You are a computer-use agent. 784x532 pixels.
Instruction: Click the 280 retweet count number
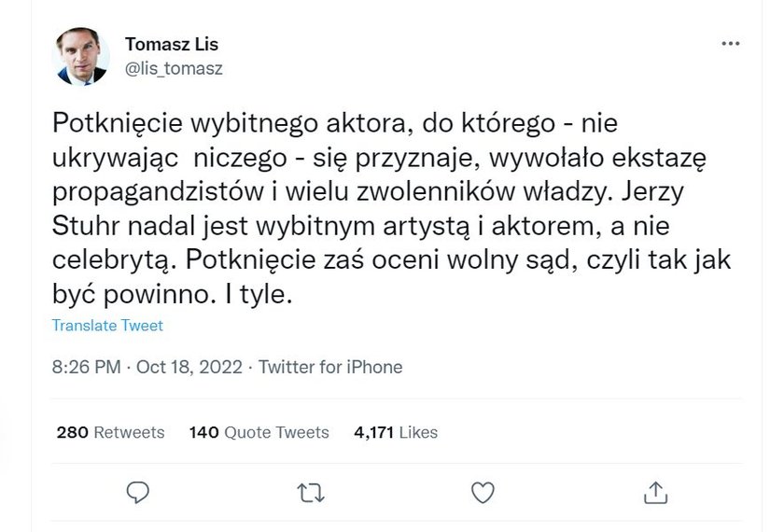73,432
